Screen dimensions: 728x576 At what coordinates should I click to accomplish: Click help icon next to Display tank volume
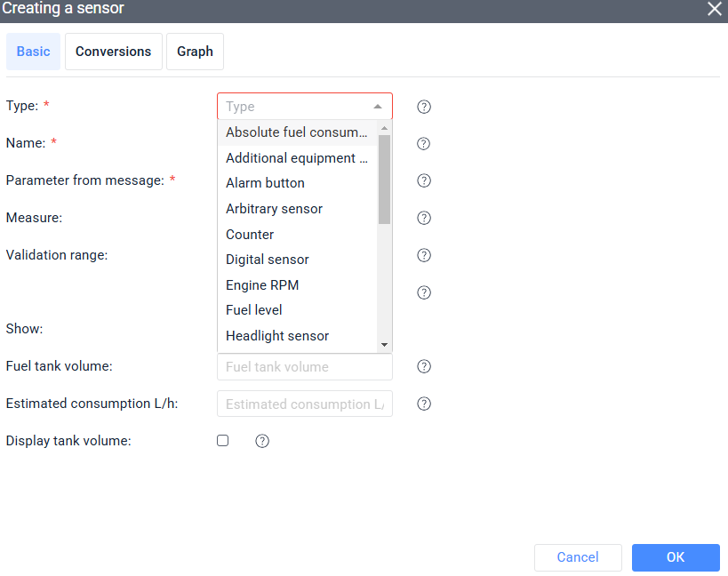[262, 441]
